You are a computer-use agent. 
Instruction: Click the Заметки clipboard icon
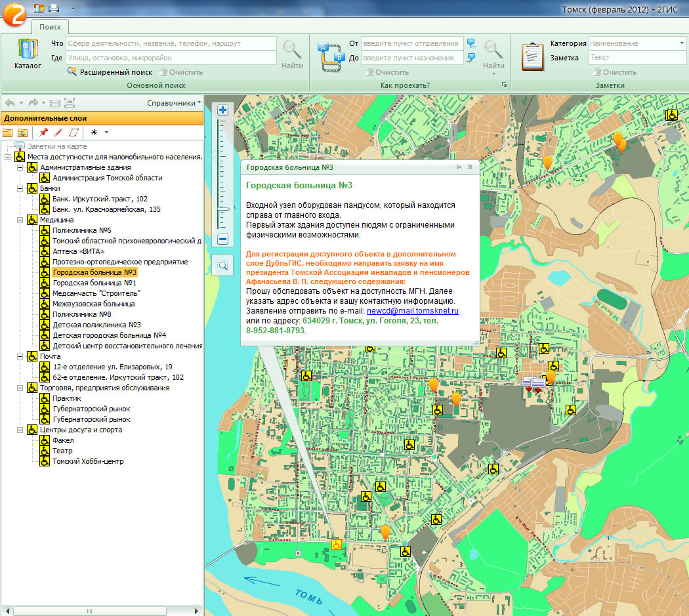(532, 56)
